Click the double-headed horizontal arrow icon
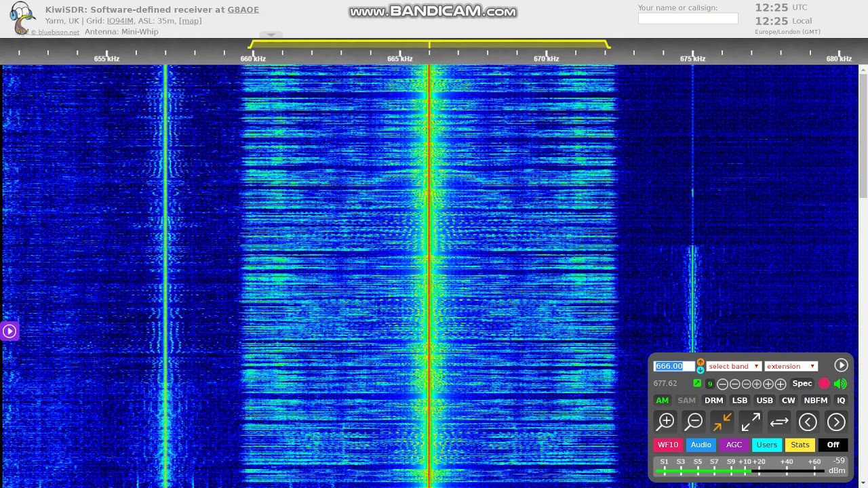 (x=779, y=422)
